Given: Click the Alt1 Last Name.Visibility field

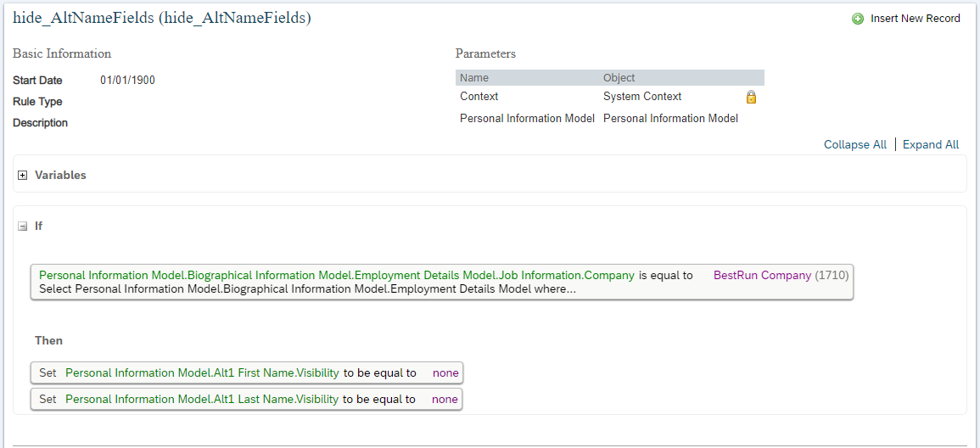Looking at the screenshot, I should click(202, 400).
